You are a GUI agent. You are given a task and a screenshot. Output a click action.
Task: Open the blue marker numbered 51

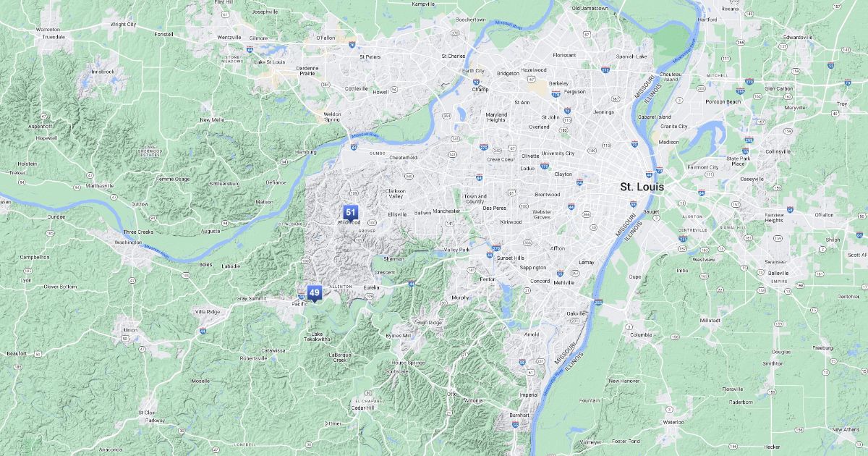point(351,213)
